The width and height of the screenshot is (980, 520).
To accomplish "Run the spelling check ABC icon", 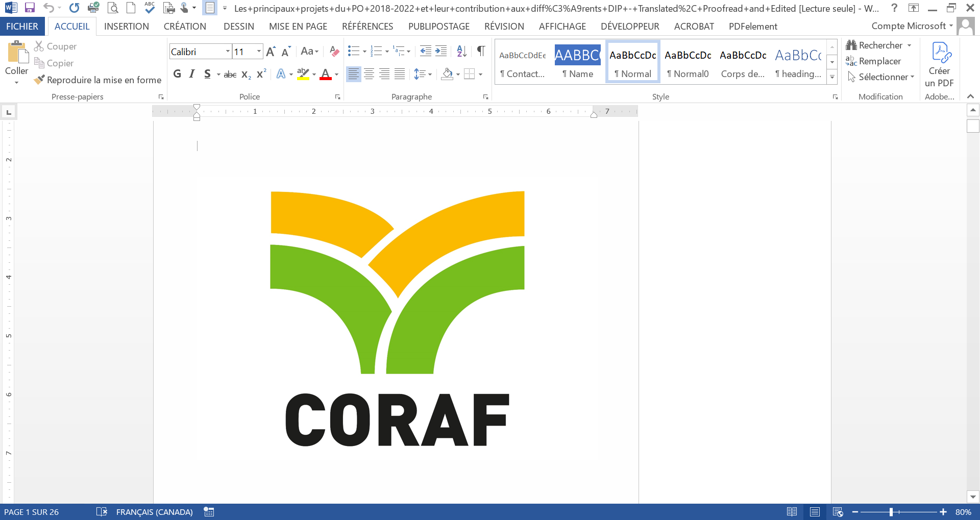I will 150,7.
